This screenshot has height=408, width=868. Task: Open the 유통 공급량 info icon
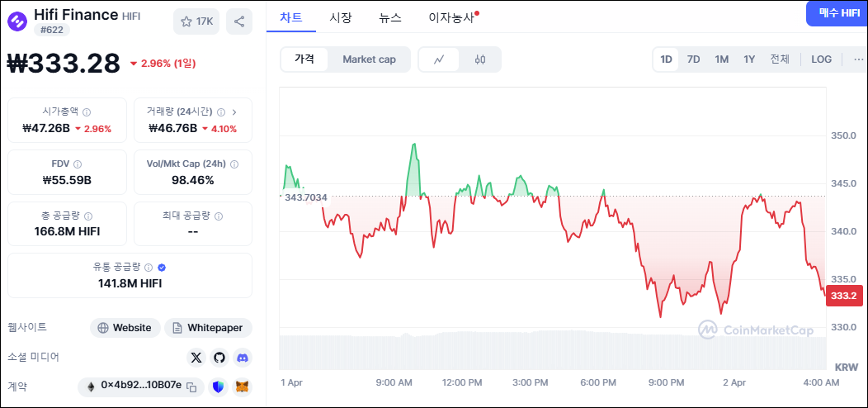click(149, 268)
